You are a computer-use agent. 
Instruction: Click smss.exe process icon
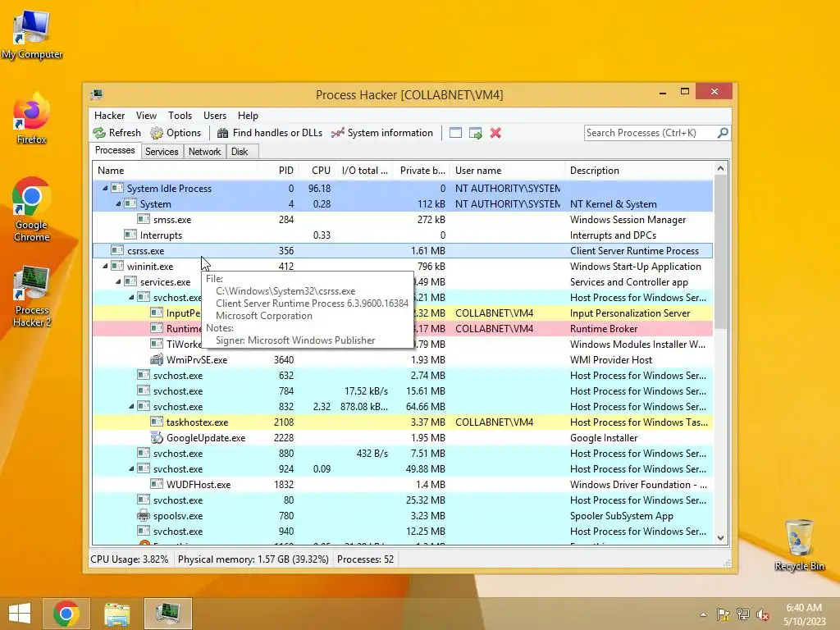point(143,219)
